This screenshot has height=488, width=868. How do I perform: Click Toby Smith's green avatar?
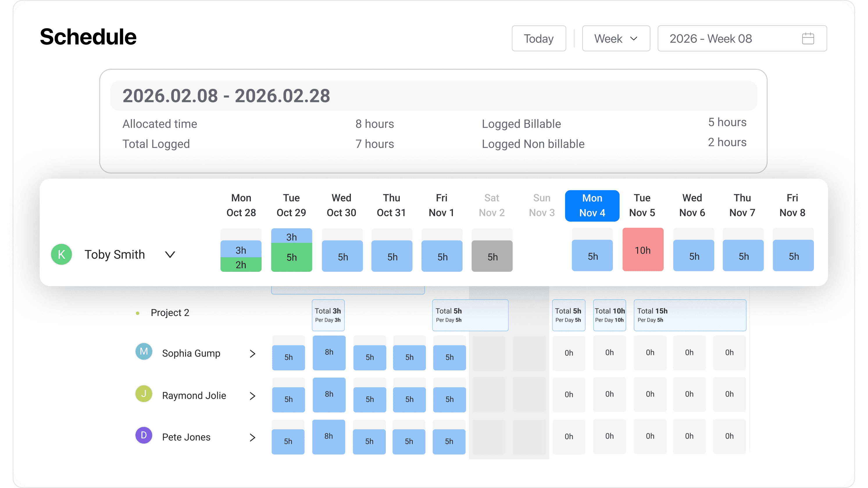(x=61, y=254)
